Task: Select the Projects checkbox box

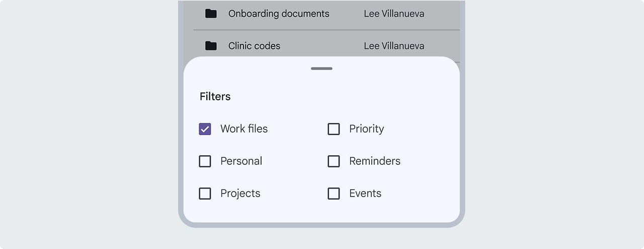Action: coord(205,194)
